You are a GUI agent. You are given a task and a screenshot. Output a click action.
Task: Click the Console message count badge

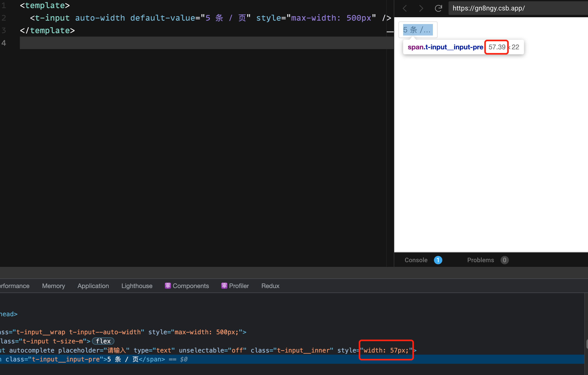click(x=438, y=260)
